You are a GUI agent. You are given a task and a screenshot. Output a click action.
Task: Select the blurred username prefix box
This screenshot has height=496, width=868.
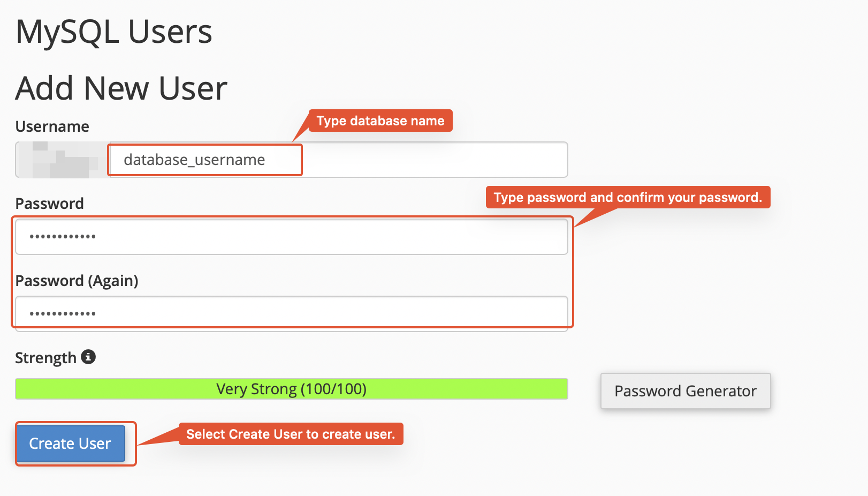(62, 160)
